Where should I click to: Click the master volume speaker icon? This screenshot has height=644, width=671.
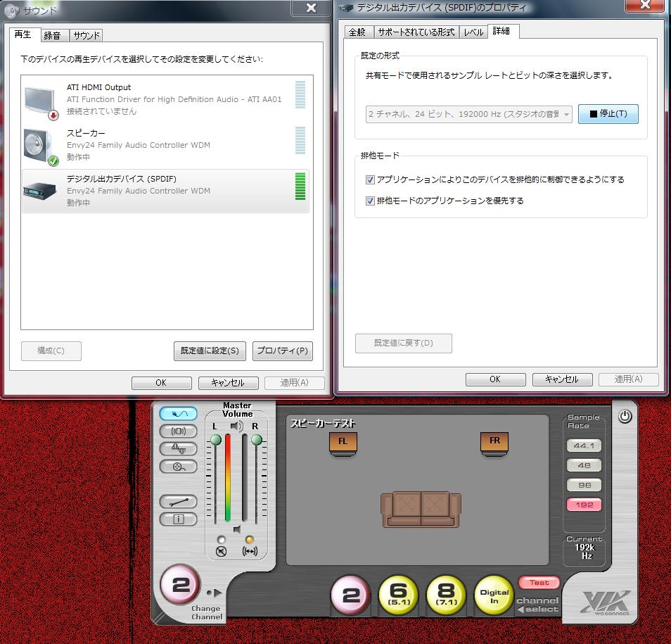236,426
